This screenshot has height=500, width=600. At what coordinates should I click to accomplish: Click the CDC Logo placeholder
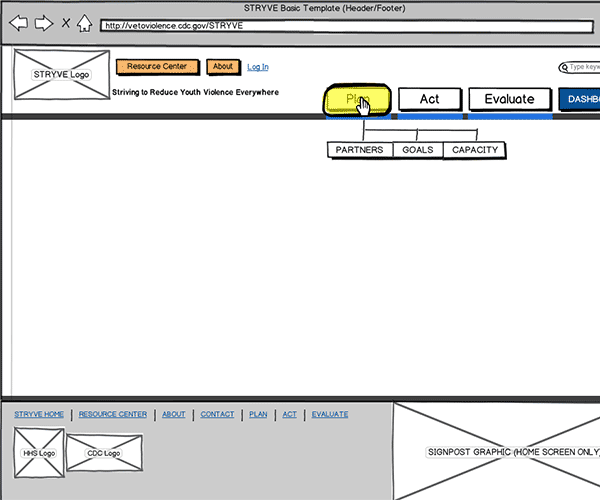click(104, 453)
